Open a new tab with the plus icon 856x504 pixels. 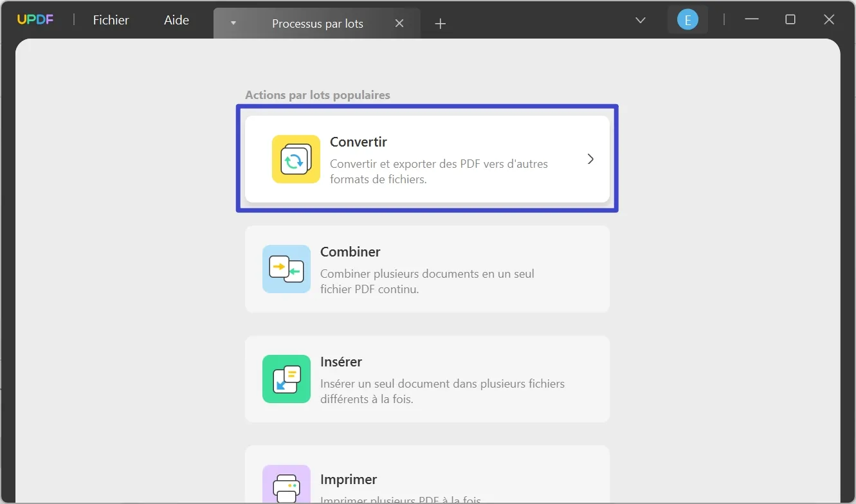(440, 23)
